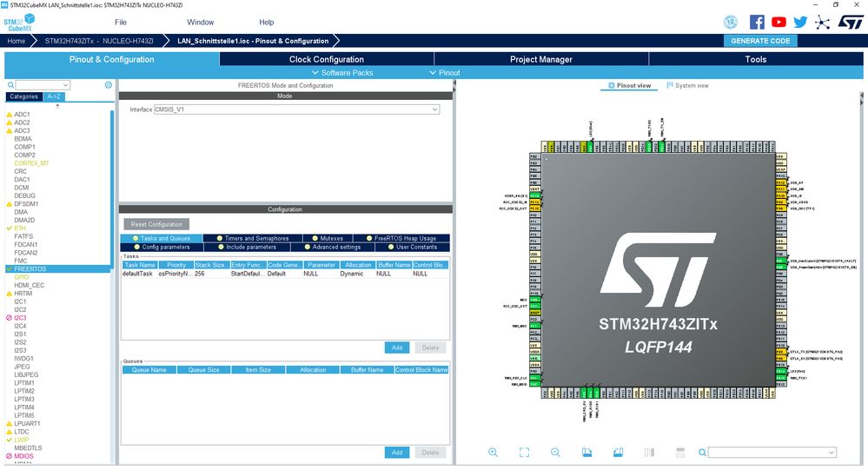
Task: Expand the Pinout menu
Action: pos(445,72)
